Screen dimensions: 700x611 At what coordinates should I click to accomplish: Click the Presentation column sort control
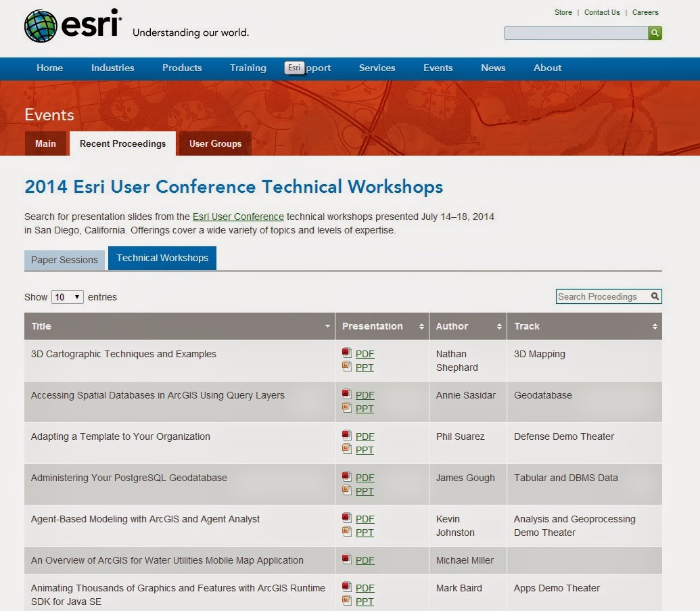pos(422,326)
